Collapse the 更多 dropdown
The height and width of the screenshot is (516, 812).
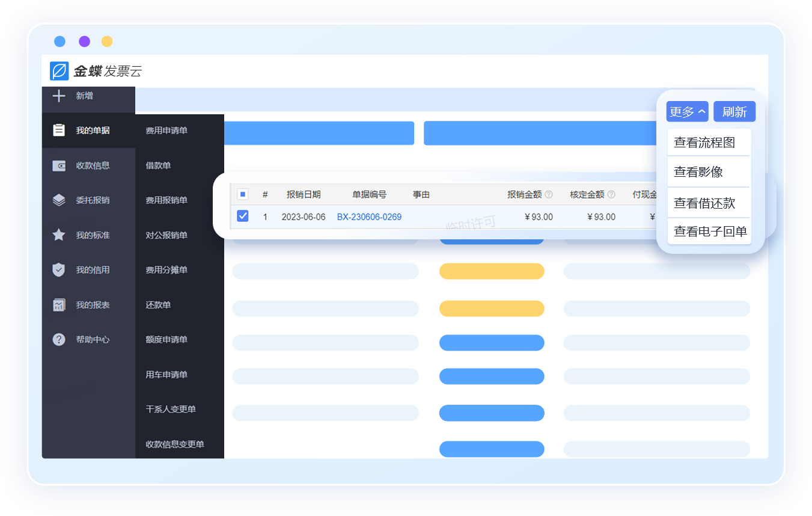pyautogui.click(x=687, y=112)
